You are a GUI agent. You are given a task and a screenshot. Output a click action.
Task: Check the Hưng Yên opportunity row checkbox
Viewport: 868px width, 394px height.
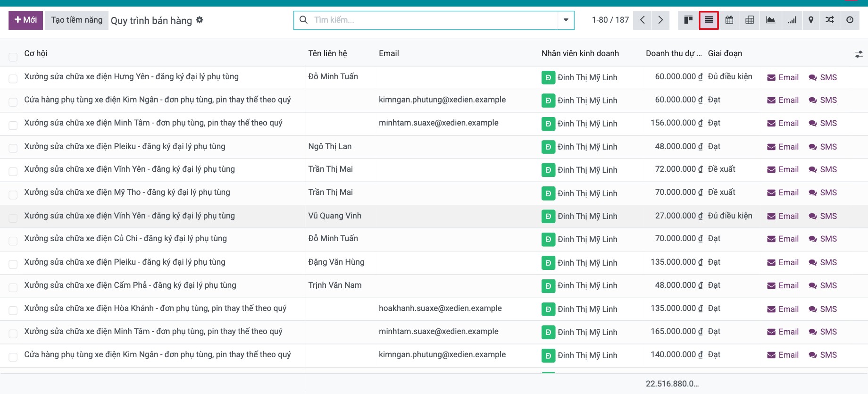click(x=13, y=79)
